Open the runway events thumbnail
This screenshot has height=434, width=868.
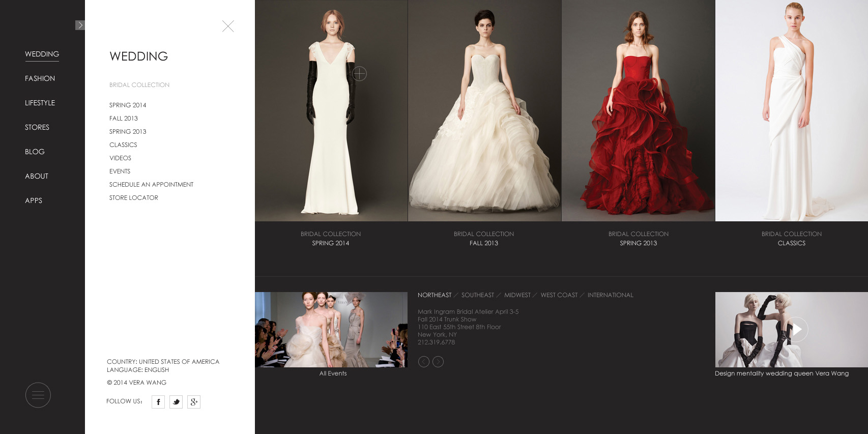pos(331,330)
